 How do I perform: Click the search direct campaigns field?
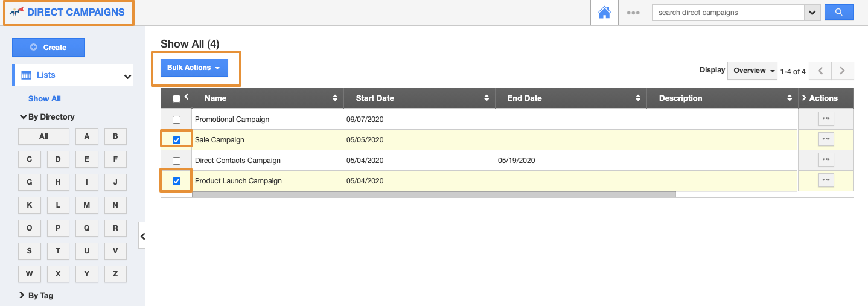pos(727,13)
